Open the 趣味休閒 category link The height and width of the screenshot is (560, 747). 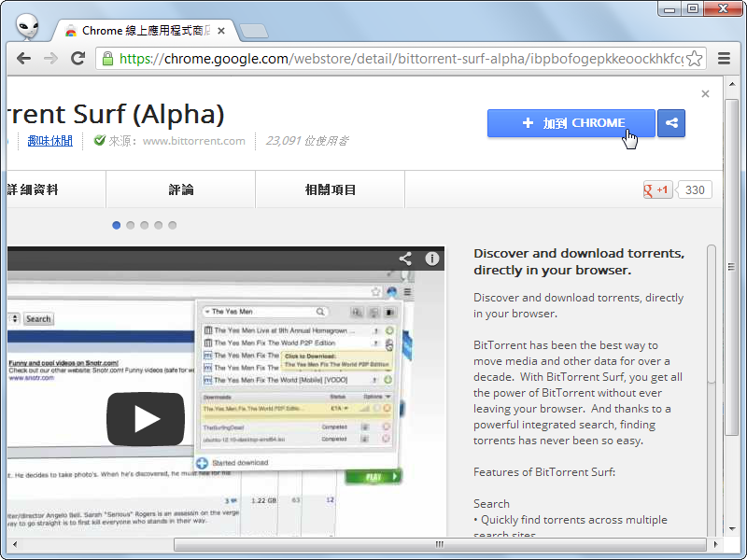click(50, 141)
